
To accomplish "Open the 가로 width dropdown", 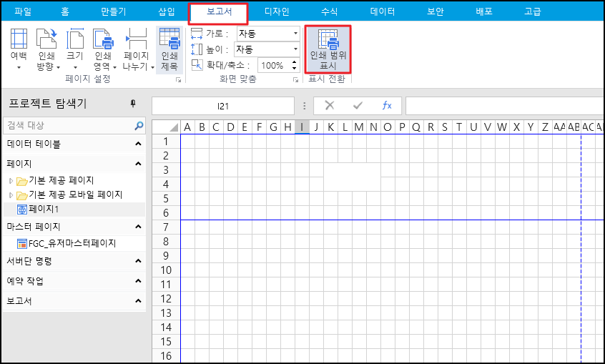I will click(295, 34).
